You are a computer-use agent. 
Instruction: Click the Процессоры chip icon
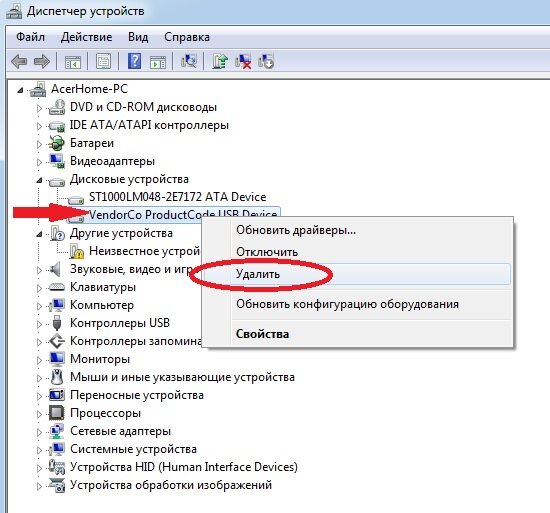(x=57, y=413)
